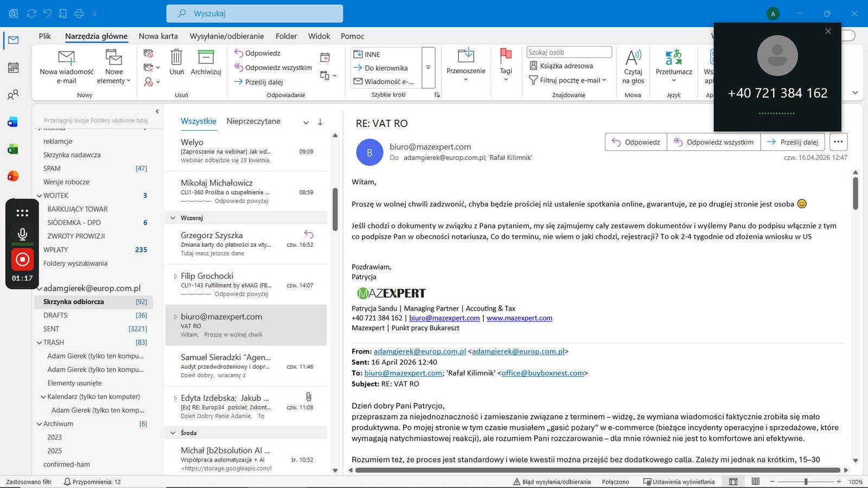Switch to Wysyłanie/odbieranie ribbon tab
This screenshot has height=488, width=868.
(227, 36)
